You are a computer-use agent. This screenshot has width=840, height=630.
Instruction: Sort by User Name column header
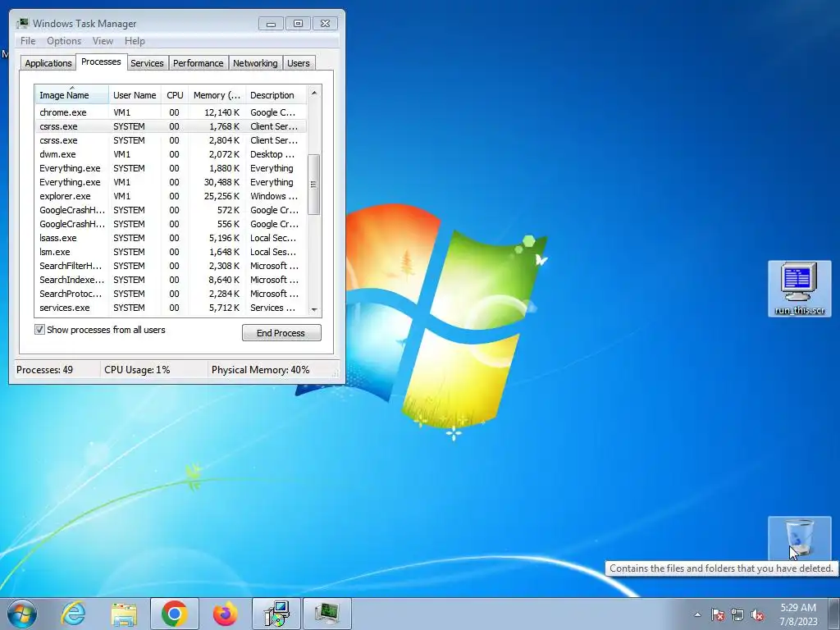(x=135, y=95)
